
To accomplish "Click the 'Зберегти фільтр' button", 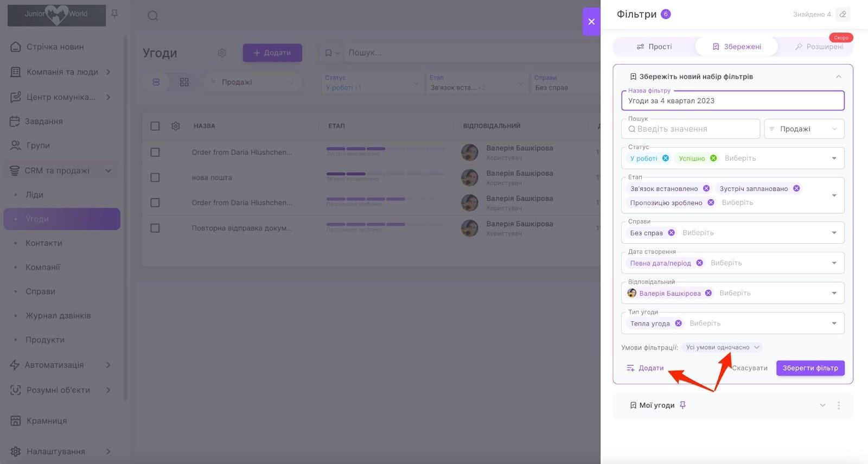I will [810, 368].
